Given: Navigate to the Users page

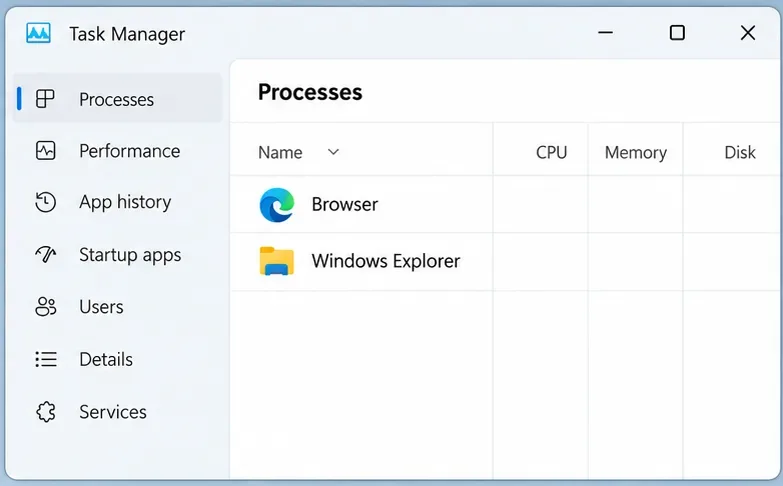Looking at the screenshot, I should (x=117, y=307).
